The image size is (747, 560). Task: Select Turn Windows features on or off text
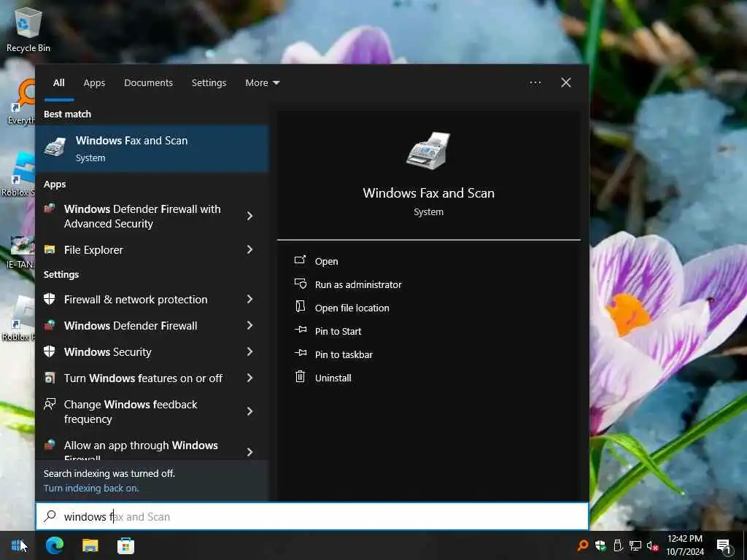coord(143,378)
